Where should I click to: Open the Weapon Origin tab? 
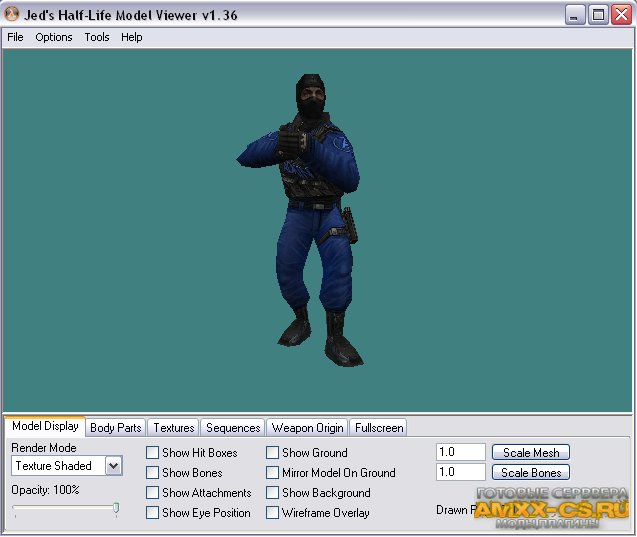click(308, 428)
